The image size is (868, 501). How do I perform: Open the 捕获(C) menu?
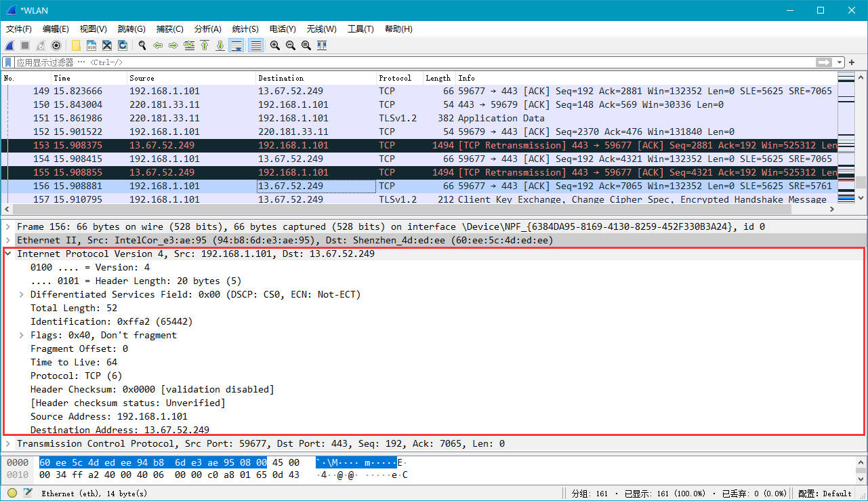tap(170, 29)
